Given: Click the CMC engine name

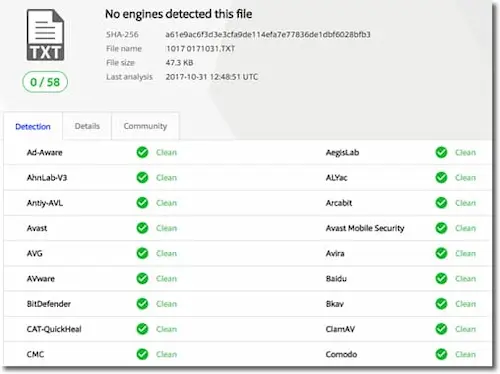Looking at the screenshot, I should [35, 354].
